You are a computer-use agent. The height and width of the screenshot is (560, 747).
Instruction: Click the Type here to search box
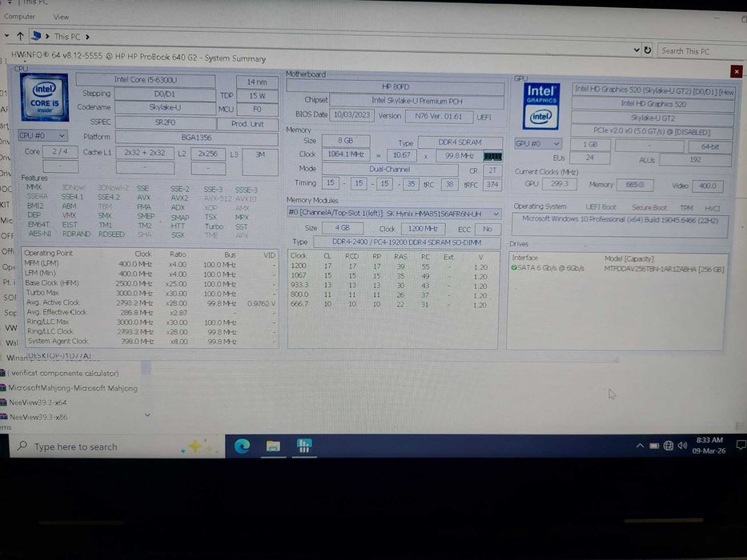point(117,446)
